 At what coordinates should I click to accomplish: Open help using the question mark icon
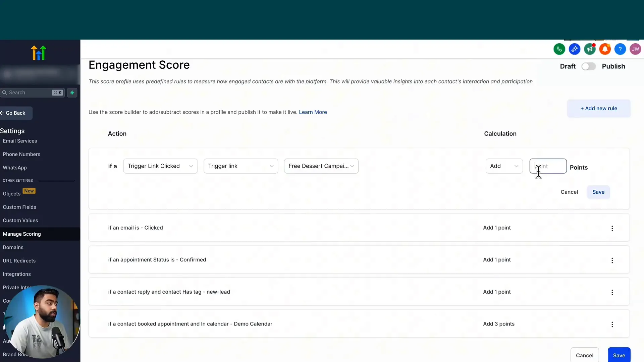(x=620, y=49)
